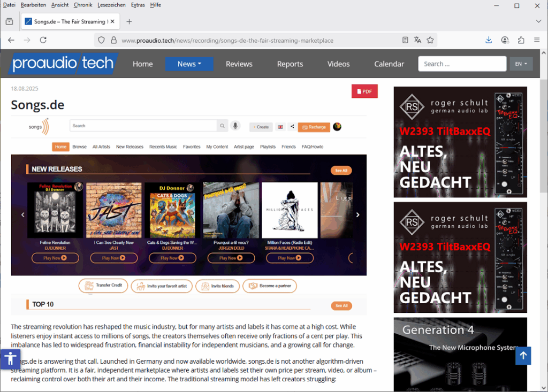Click the Create button in songs header
This screenshot has height=392, width=548.
click(x=261, y=127)
